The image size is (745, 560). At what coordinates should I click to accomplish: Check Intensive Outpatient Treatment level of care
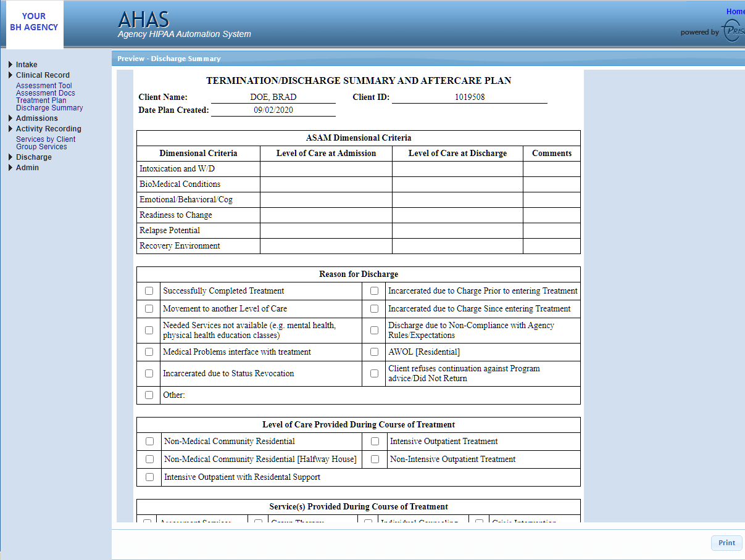pos(374,441)
